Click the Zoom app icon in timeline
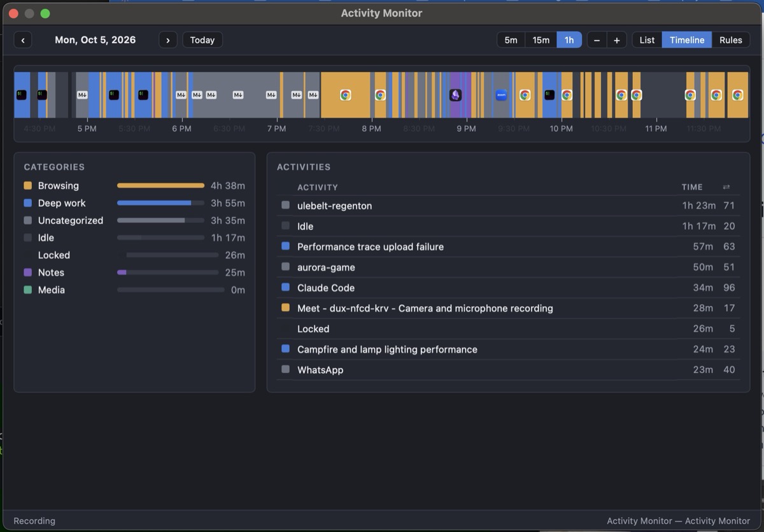The image size is (764, 532). coord(501,95)
